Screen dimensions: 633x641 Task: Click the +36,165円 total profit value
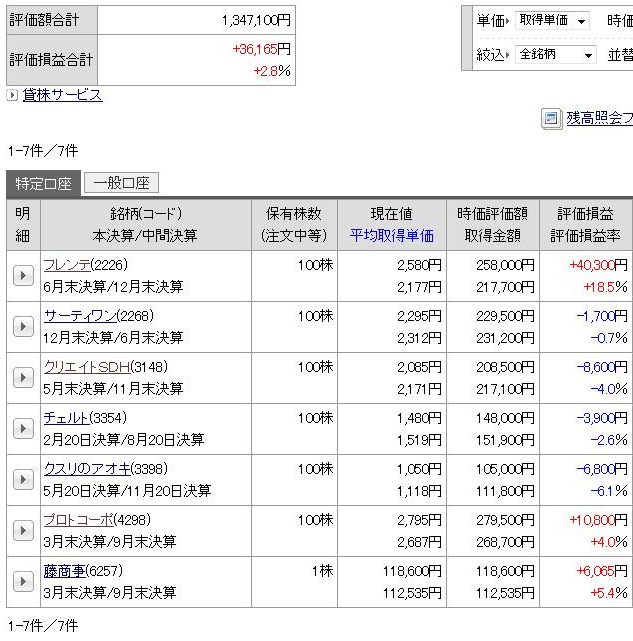pos(262,49)
